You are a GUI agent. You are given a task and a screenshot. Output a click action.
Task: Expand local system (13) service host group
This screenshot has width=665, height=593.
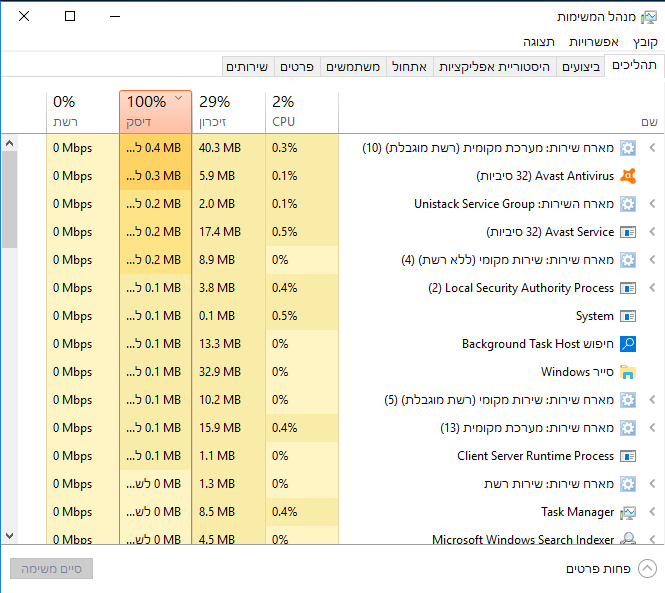point(653,428)
